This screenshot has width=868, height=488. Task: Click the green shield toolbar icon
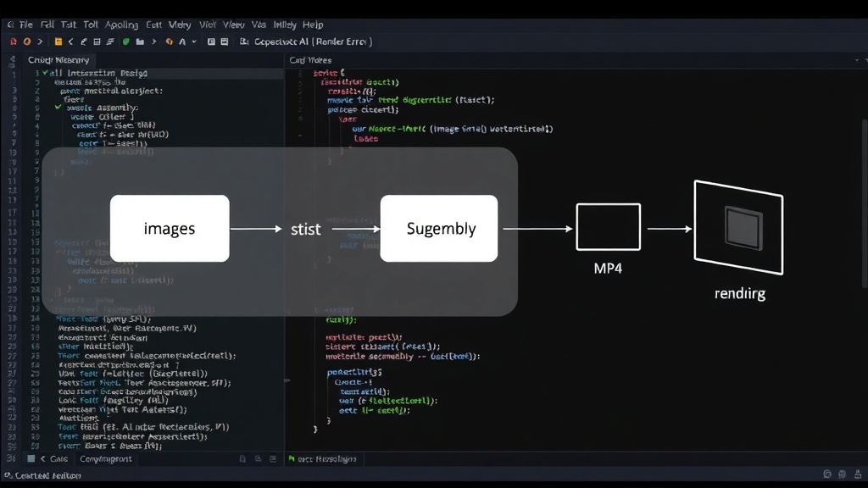(x=126, y=42)
